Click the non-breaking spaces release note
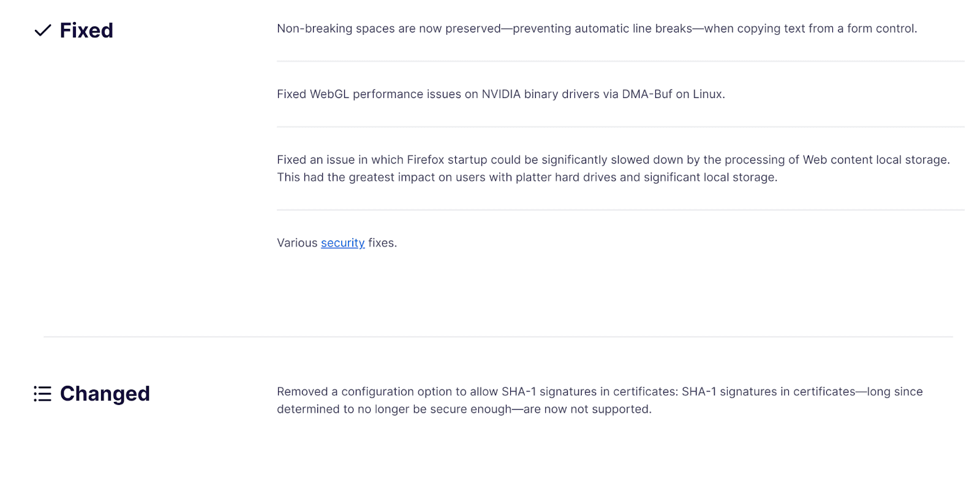Screen dimensions: 980x487 tap(597, 29)
